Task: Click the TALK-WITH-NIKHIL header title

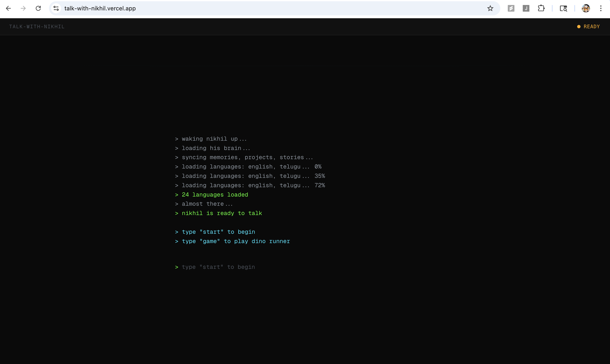Action: (37, 27)
